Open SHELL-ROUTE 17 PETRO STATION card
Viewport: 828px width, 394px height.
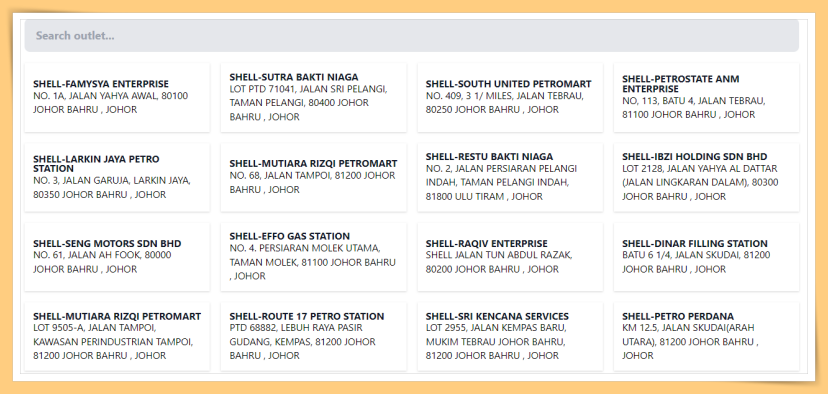pyautogui.click(x=314, y=336)
